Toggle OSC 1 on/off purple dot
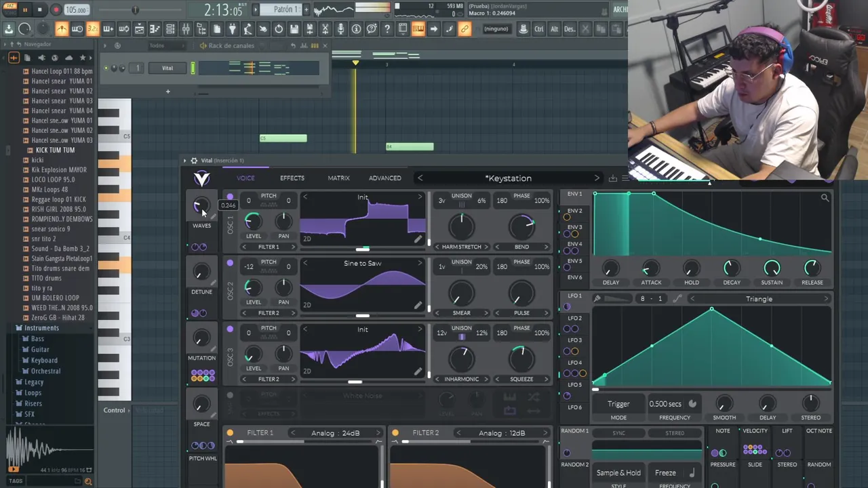 click(x=230, y=197)
